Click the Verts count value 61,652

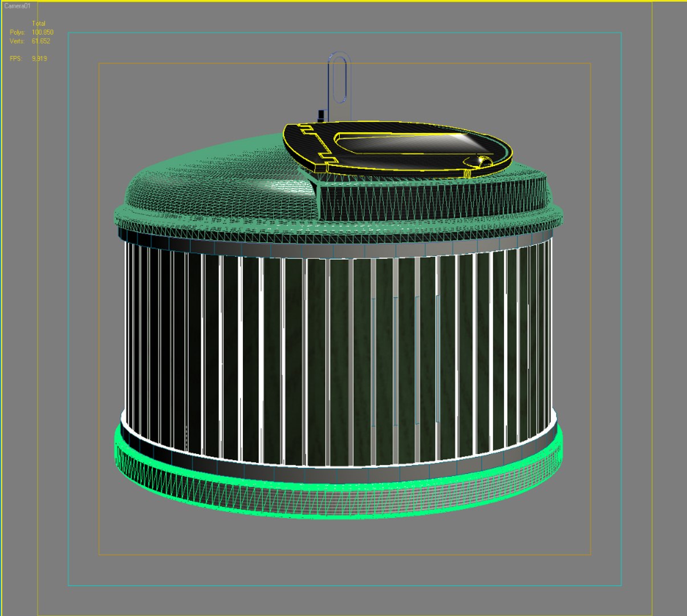click(41, 41)
